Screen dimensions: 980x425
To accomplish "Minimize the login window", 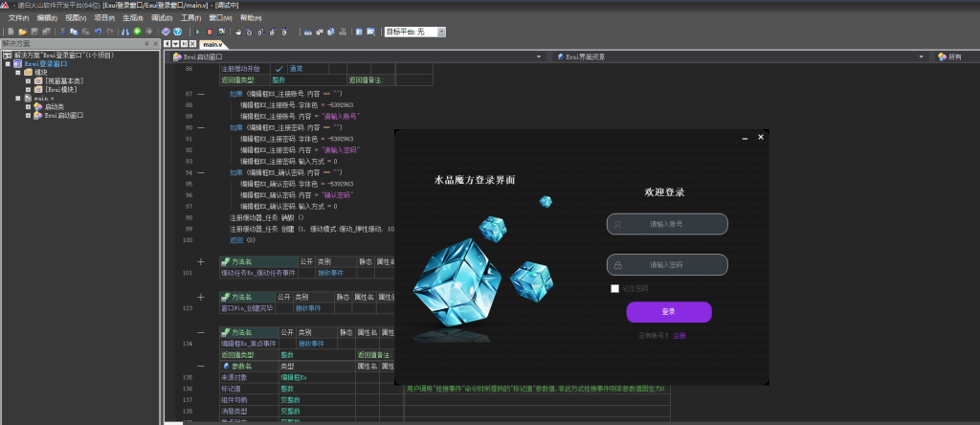I will point(745,138).
